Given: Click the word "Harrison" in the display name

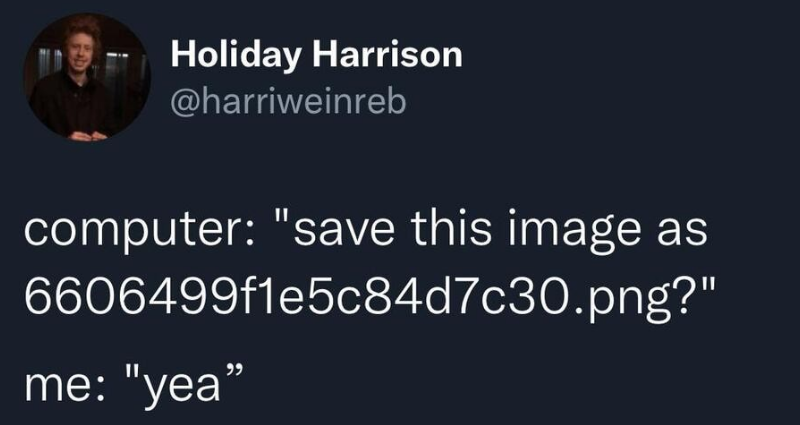Looking at the screenshot, I should (387, 54).
